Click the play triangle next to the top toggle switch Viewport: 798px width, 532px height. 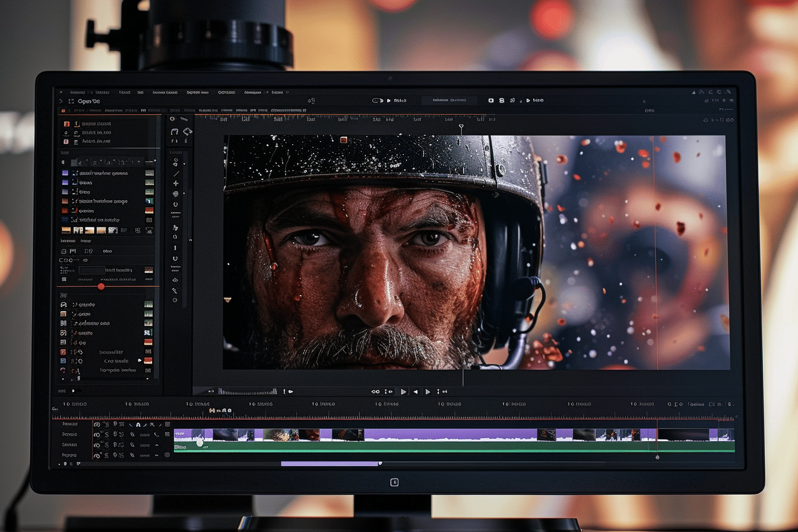pyautogui.click(x=389, y=100)
